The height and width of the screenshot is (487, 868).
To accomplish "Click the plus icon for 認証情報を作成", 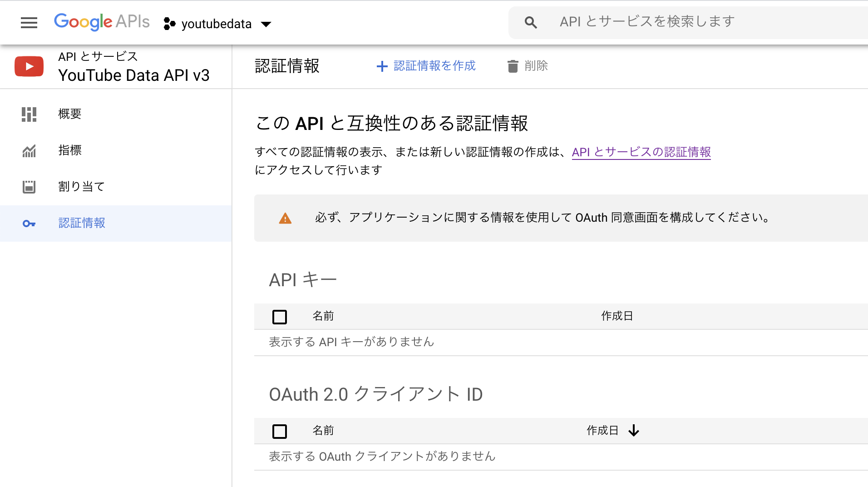I will pos(382,66).
